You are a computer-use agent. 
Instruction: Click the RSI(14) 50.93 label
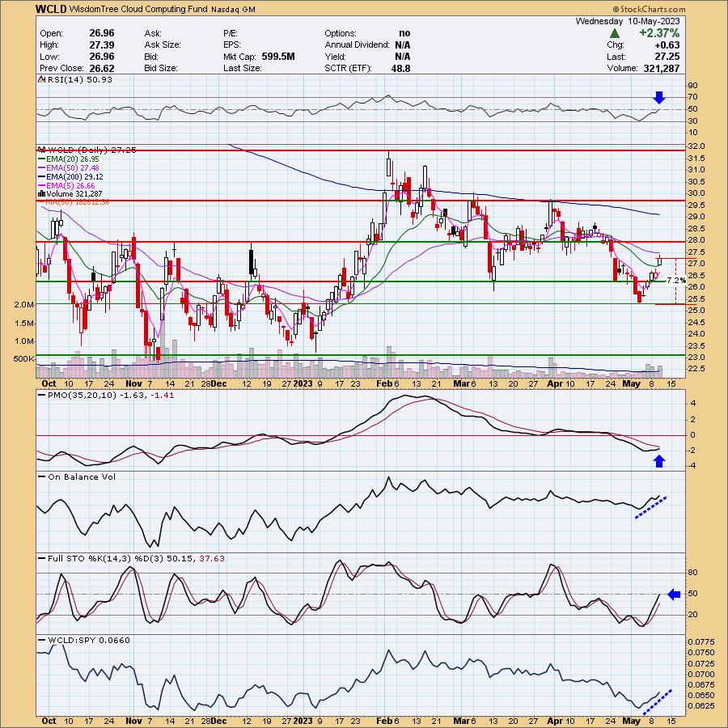pos(80,79)
